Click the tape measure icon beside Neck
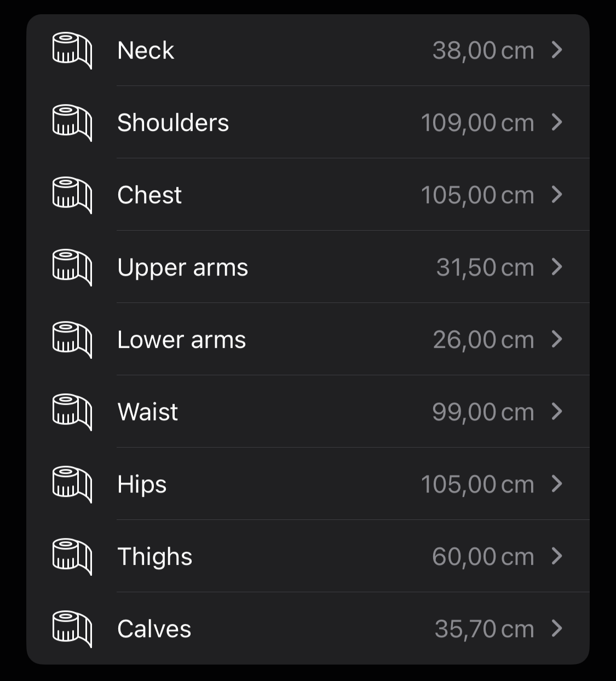Screen dimensions: 616x681 (72, 50)
